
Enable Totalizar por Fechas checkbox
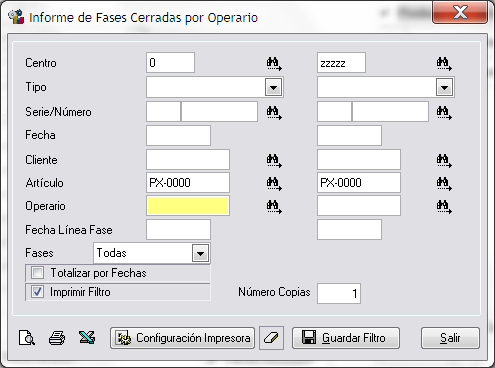coord(37,273)
